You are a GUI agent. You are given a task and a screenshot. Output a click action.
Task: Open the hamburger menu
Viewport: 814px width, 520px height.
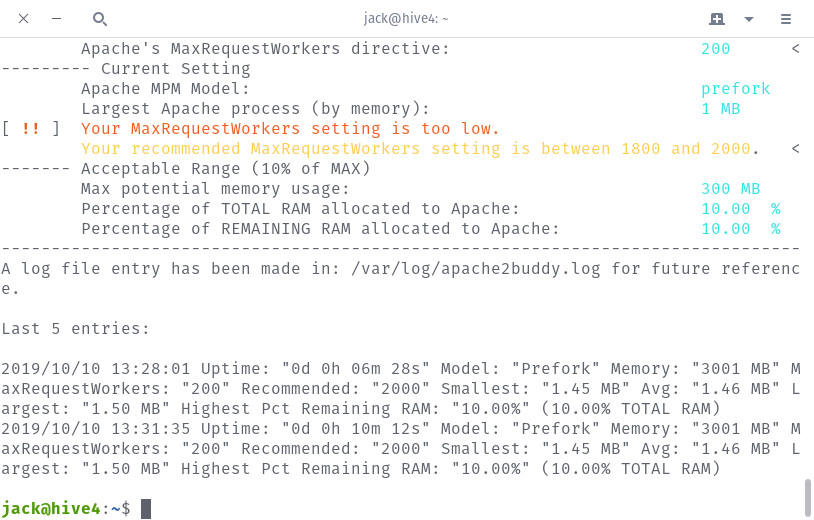pyautogui.click(x=786, y=19)
